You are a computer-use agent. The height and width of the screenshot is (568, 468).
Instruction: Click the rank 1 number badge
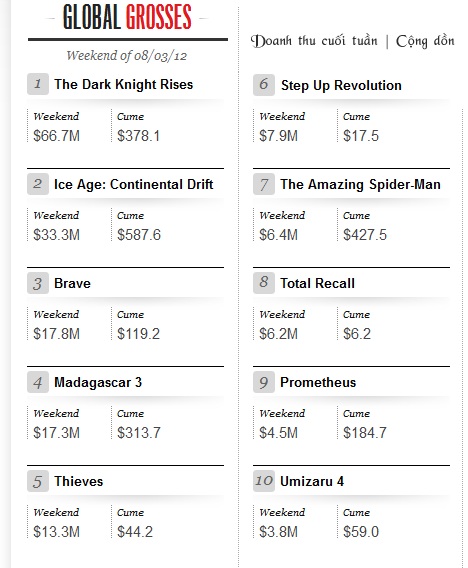coord(38,84)
